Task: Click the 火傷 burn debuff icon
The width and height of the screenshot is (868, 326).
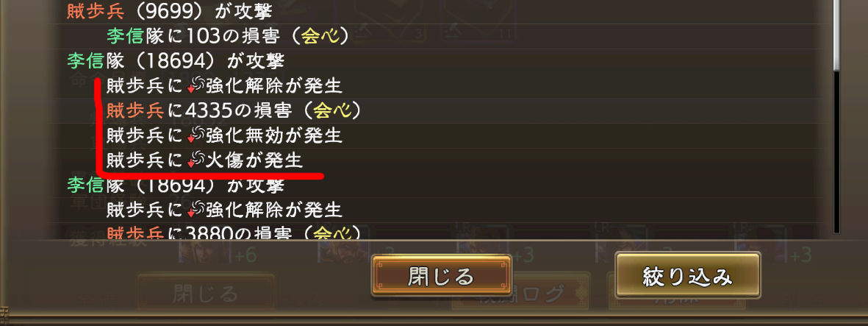Action: pos(196,160)
